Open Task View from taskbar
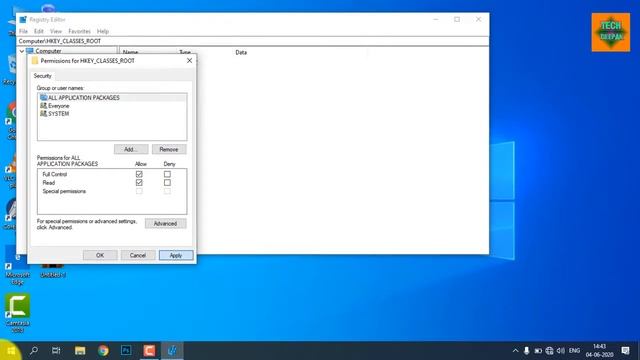Image resolution: width=640 pixels, height=360 pixels. point(56,351)
